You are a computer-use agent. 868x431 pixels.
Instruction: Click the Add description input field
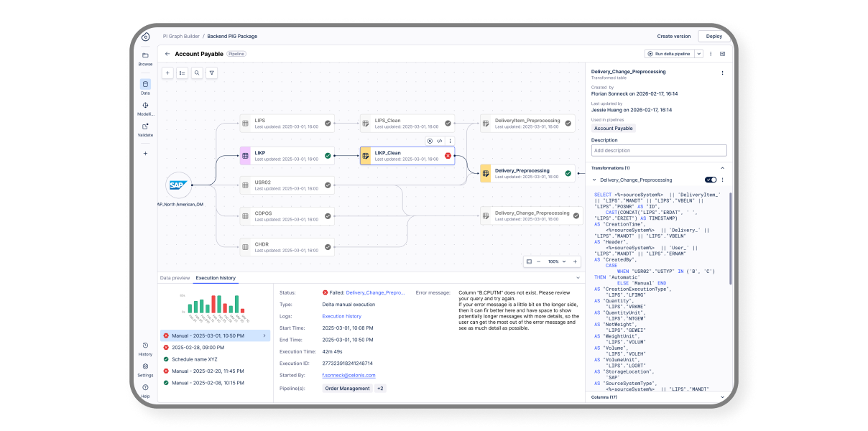coord(658,150)
